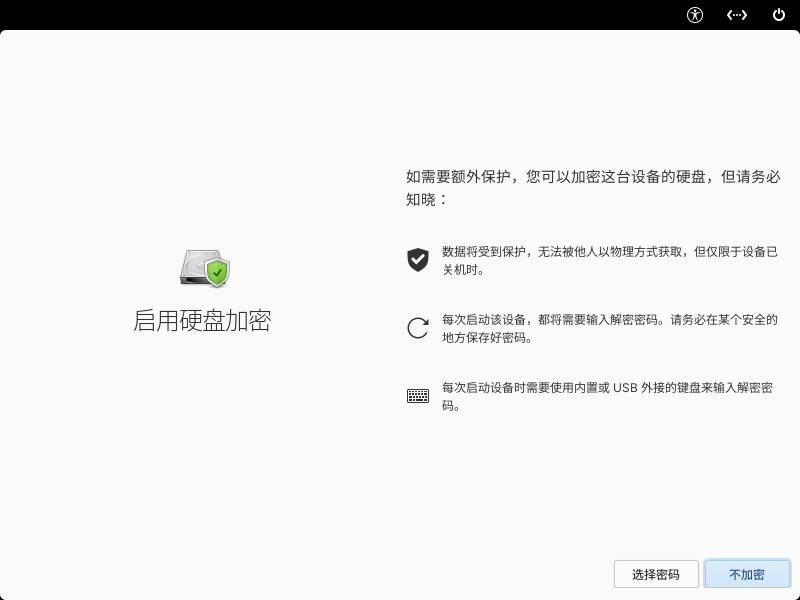Viewport: 800px width, 600px height.
Task: Click the paragraph starting 如需要额外保护
Action: click(593, 188)
